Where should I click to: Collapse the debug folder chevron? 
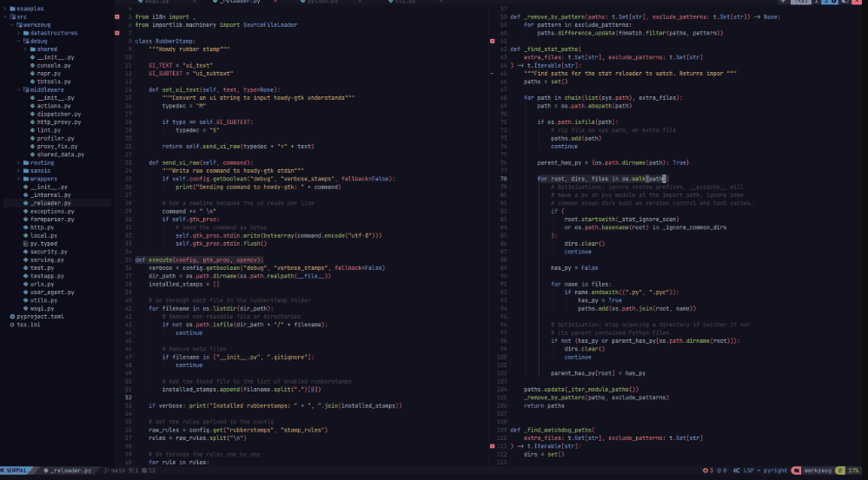[19, 41]
